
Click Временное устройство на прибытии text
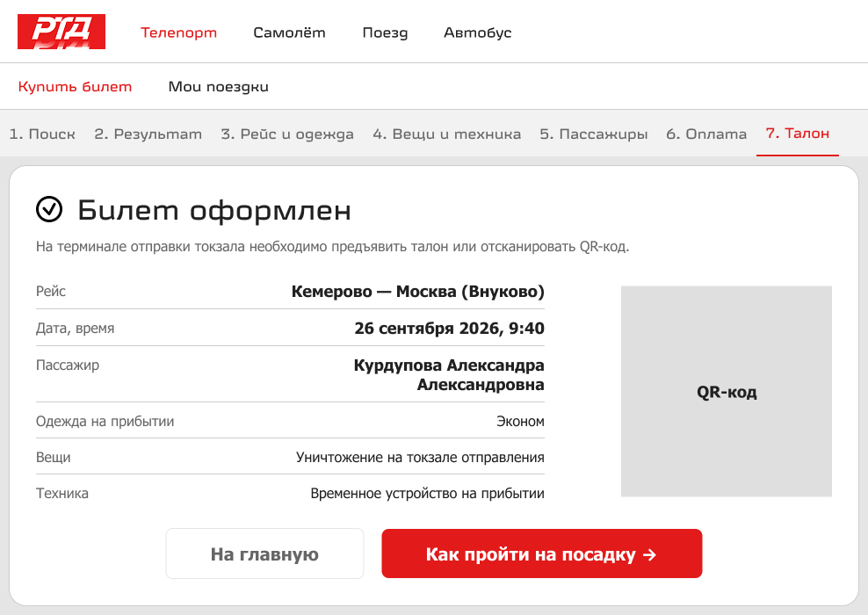pyautogui.click(x=427, y=493)
